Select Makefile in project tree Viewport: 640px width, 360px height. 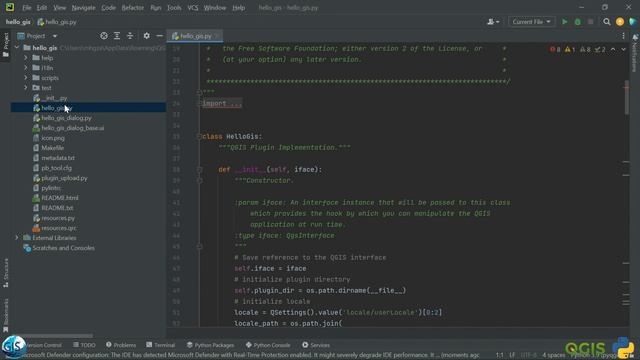[x=53, y=148]
